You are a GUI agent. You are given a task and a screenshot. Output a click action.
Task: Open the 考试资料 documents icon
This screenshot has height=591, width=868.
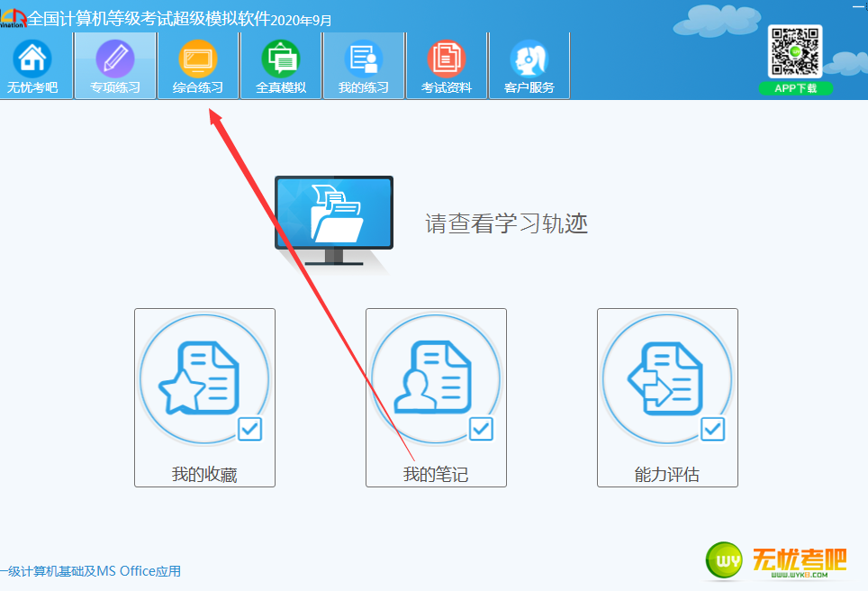coord(447,59)
